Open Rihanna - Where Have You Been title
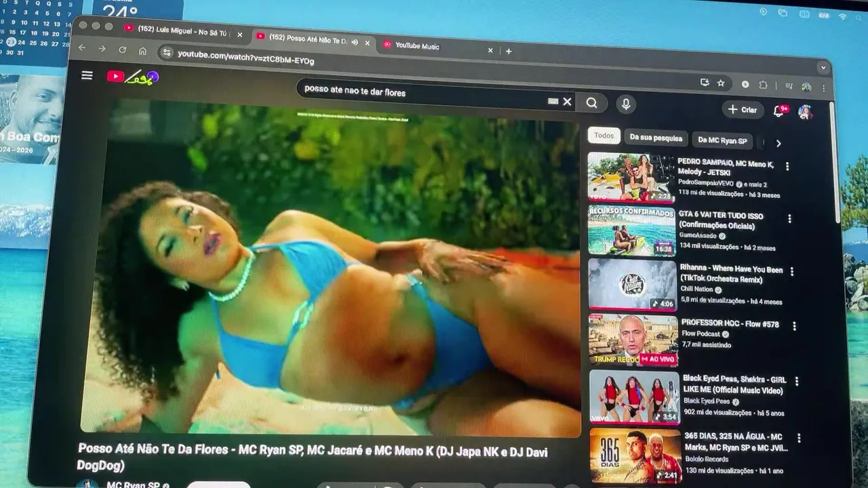Screen dimensions: 868x488 [x=731, y=274]
